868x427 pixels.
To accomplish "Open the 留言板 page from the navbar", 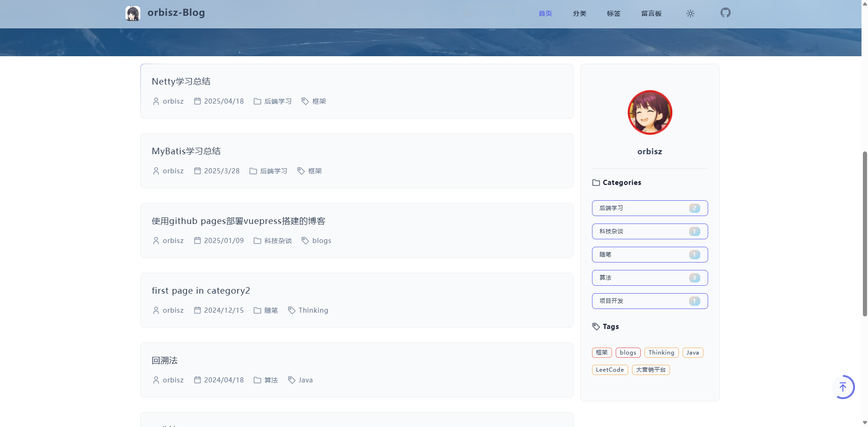I will [651, 13].
